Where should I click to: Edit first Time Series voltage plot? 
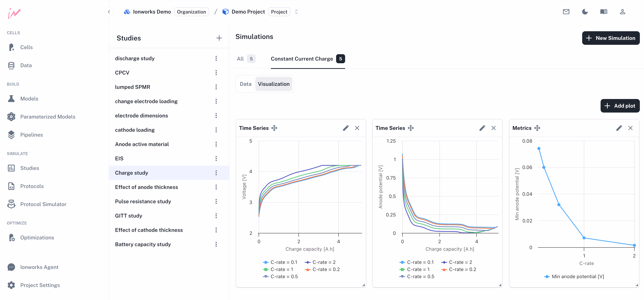346,128
